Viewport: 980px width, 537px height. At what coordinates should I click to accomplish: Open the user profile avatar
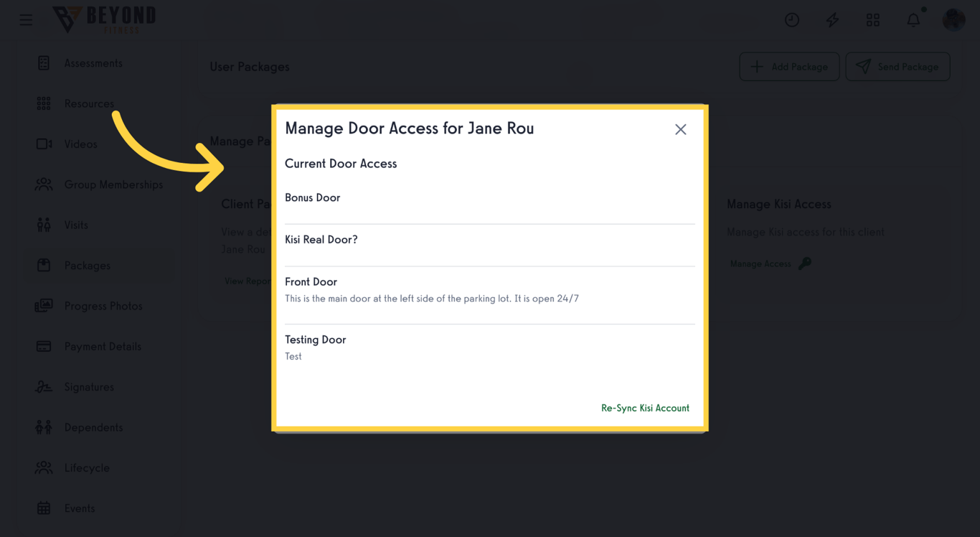[953, 20]
